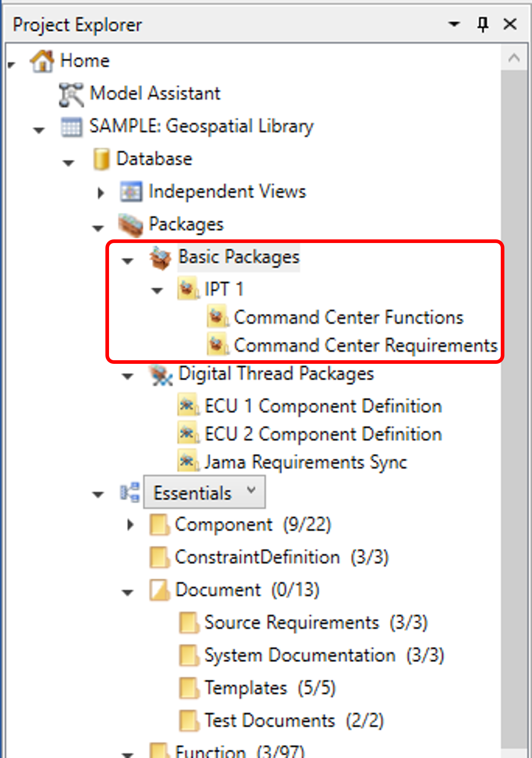Expand the Independent Views node

click(x=100, y=193)
